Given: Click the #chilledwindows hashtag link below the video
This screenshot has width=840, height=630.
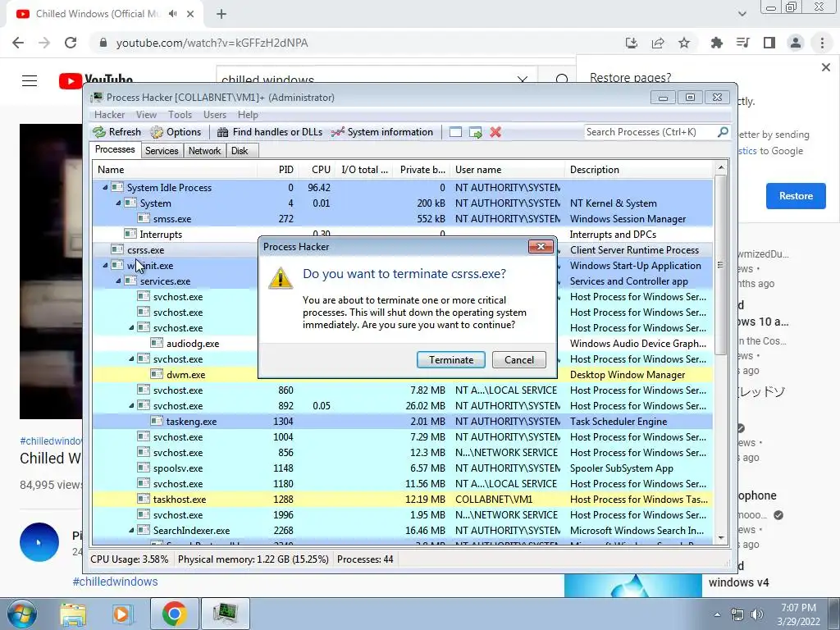Looking at the screenshot, I should 115,582.
